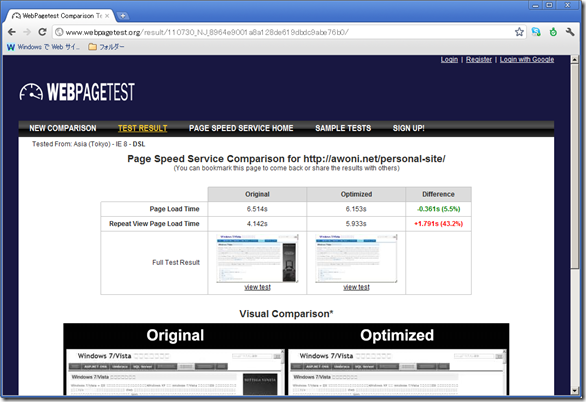The image size is (586, 402).
Task: Click the Register link
Action: 479,59
